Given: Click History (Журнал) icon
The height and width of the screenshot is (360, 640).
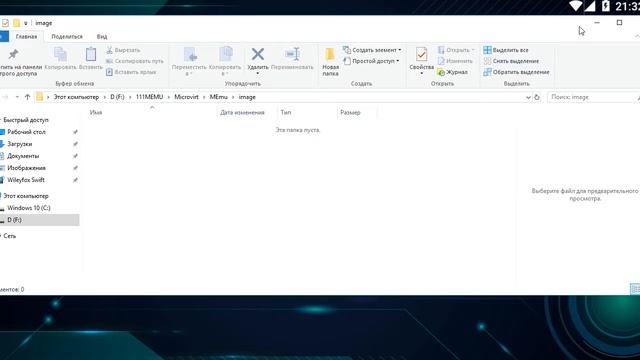Looking at the screenshot, I should tap(441, 72).
